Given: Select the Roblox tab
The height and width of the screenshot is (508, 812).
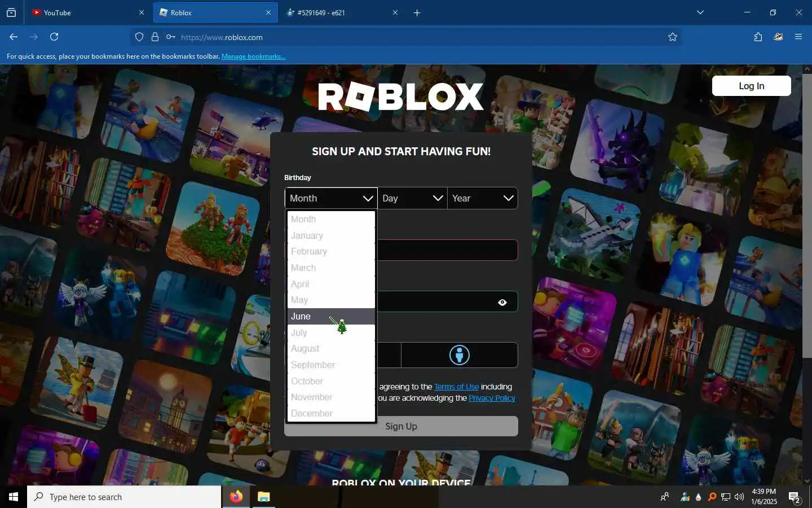Looking at the screenshot, I should (x=215, y=12).
